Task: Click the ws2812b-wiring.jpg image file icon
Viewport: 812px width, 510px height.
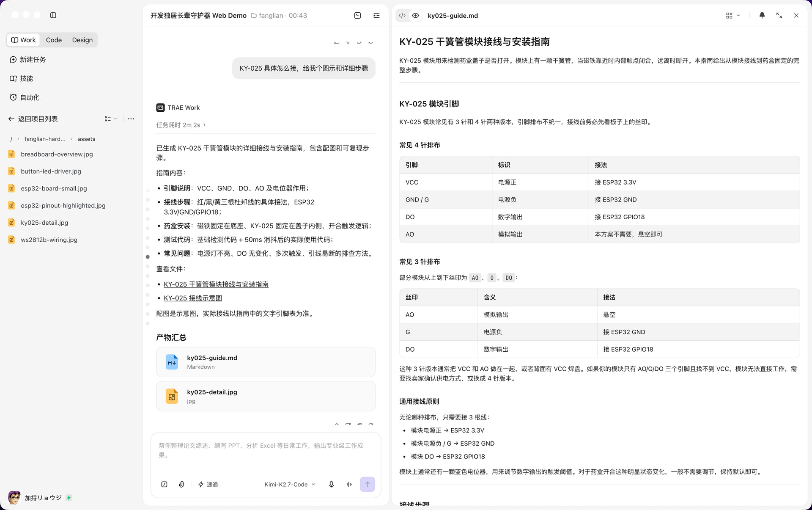Action: pos(11,240)
